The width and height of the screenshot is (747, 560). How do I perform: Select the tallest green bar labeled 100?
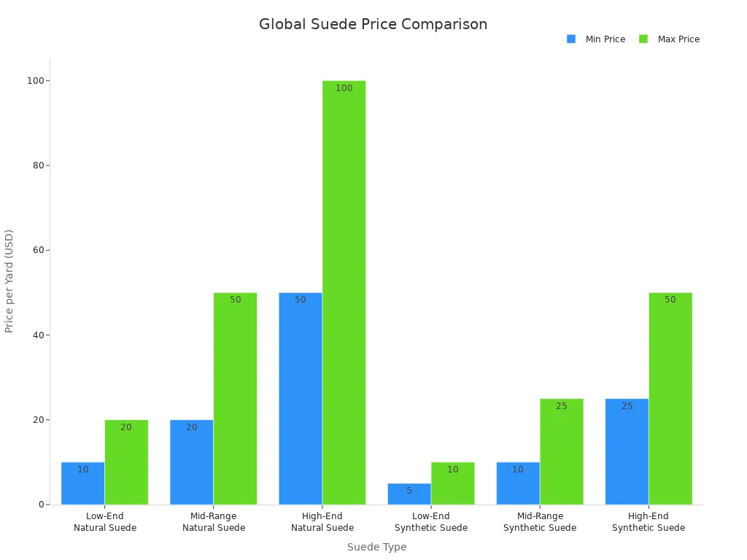(344, 292)
